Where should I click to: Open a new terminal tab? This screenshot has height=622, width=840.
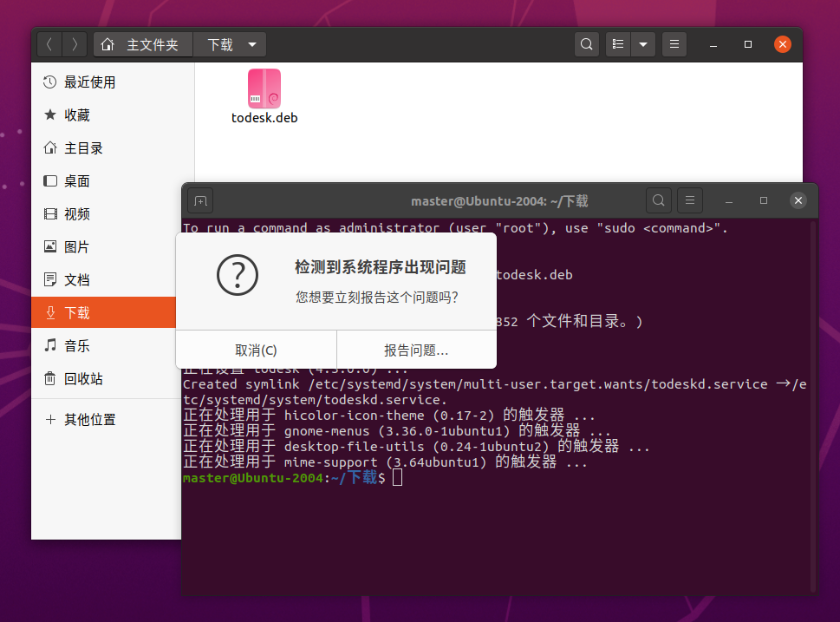tap(201, 201)
